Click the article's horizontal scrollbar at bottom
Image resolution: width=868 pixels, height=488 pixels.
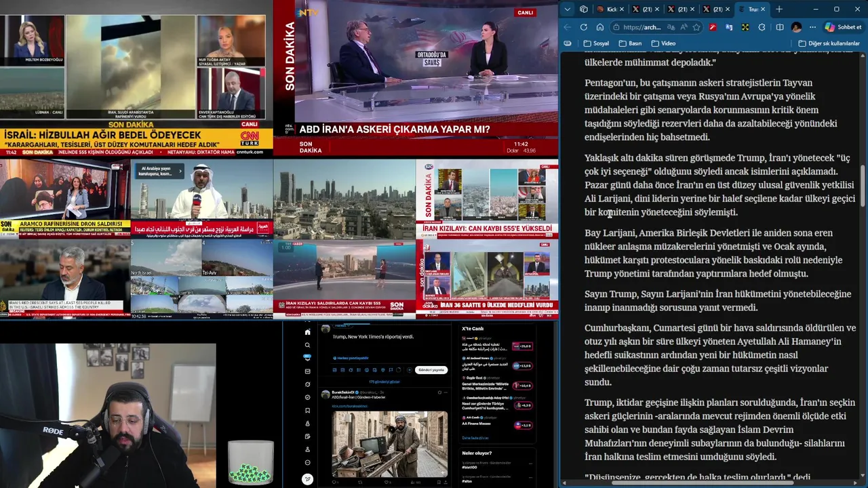pos(703,483)
